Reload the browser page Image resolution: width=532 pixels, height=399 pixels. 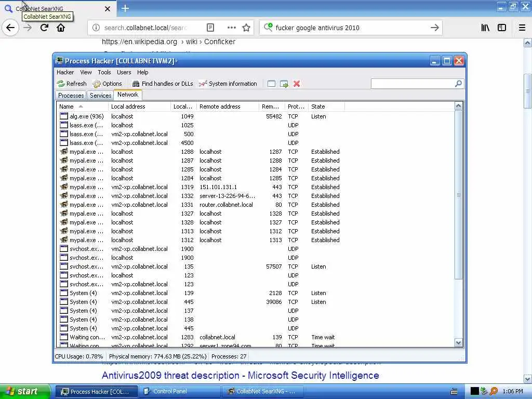click(44, 28)
